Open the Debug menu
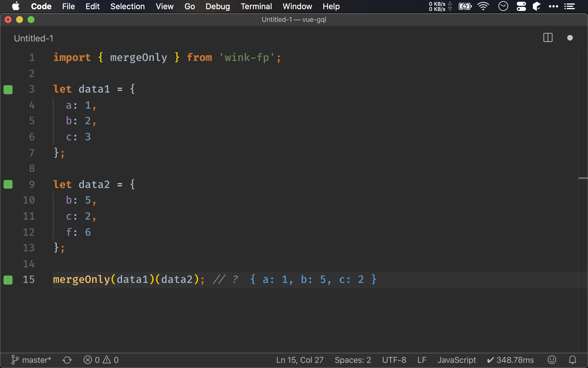The image size is (588, 368). 218,6
